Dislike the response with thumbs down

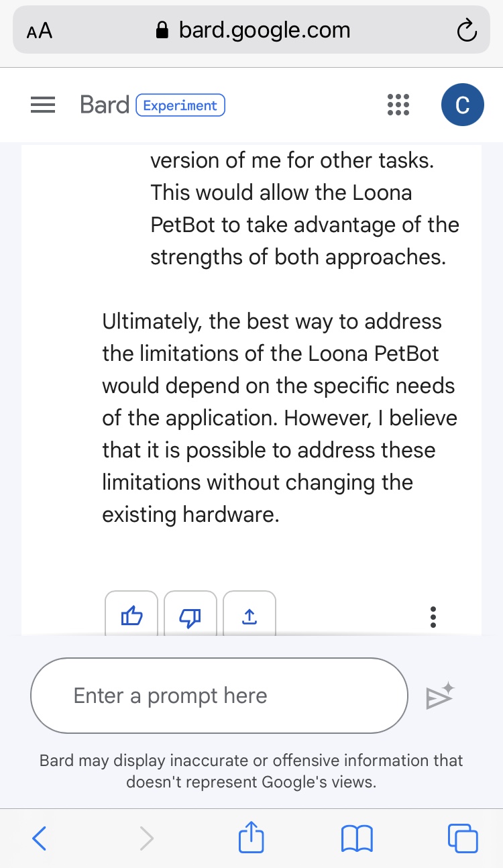click(190, 614)
